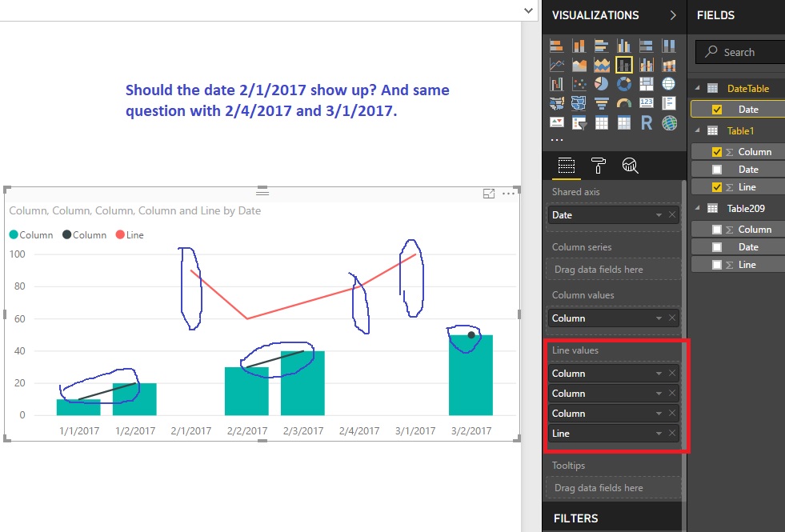Click the Column series drop area
Viewport: 785px width, 532px height.
614,270
